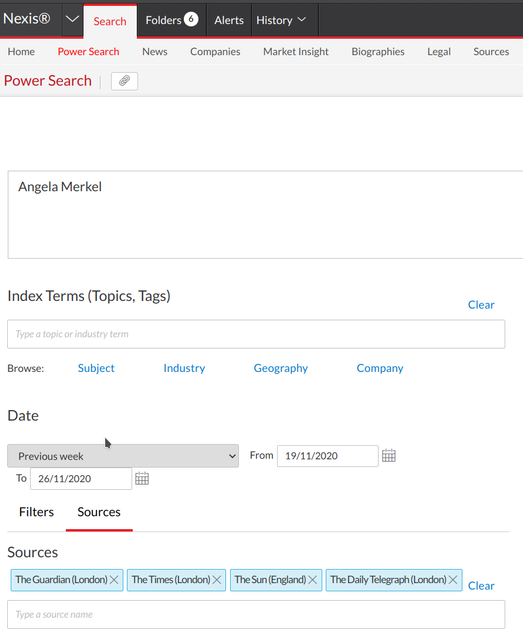Open the Previous week date range dropdown
The height and width of the screenshot is (640, 523).
123,456
